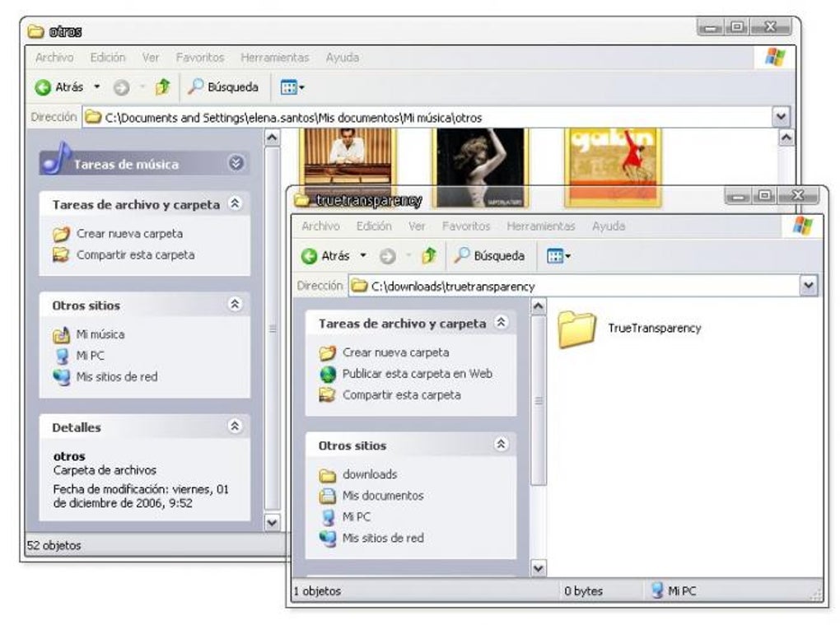Click Publicar esta carpeta en Web globe icon

pyautogui.click(x=328, y=374)
